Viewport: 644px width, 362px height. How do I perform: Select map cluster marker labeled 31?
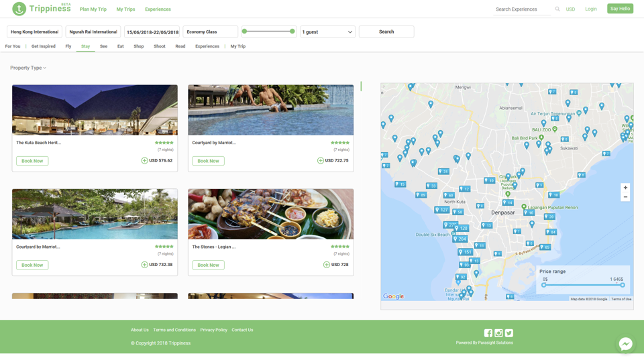coord(443,172)
